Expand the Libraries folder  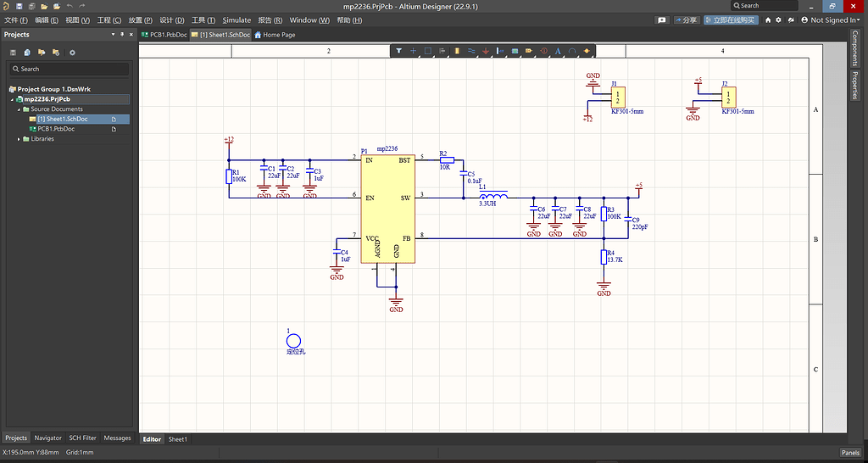19,139
